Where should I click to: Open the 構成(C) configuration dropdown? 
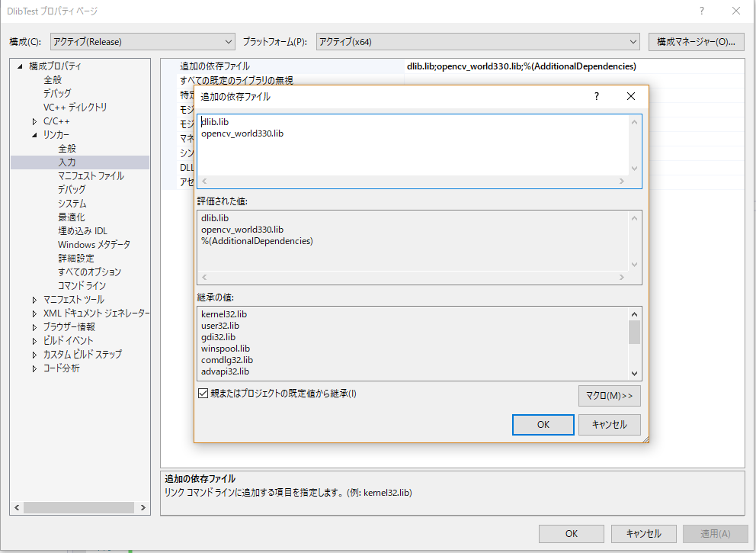[226, 41]
